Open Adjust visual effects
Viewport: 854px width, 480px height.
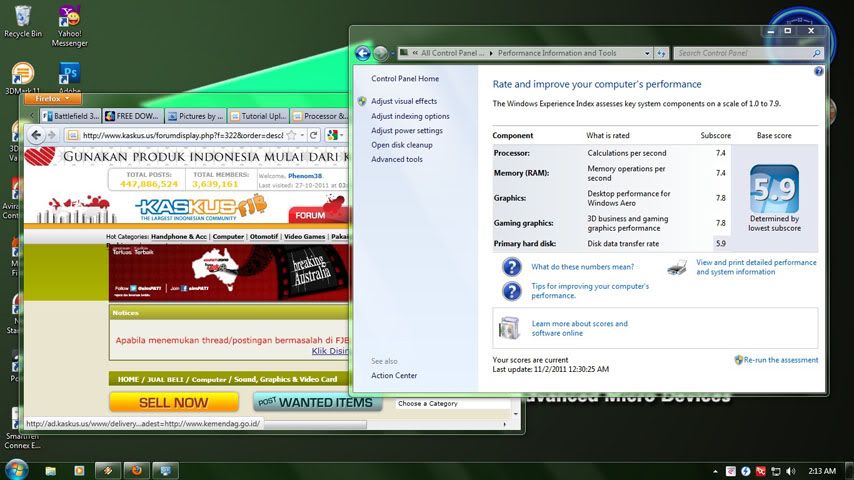click(404, 101)
